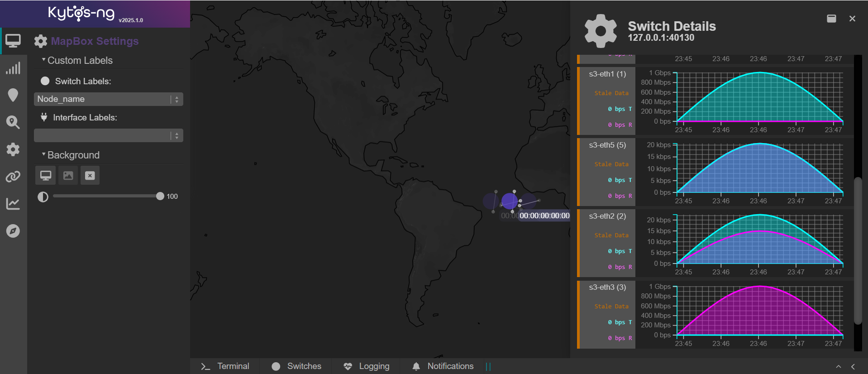Switch to the Logging tab

pyautogui.click(x=367, y=366)
